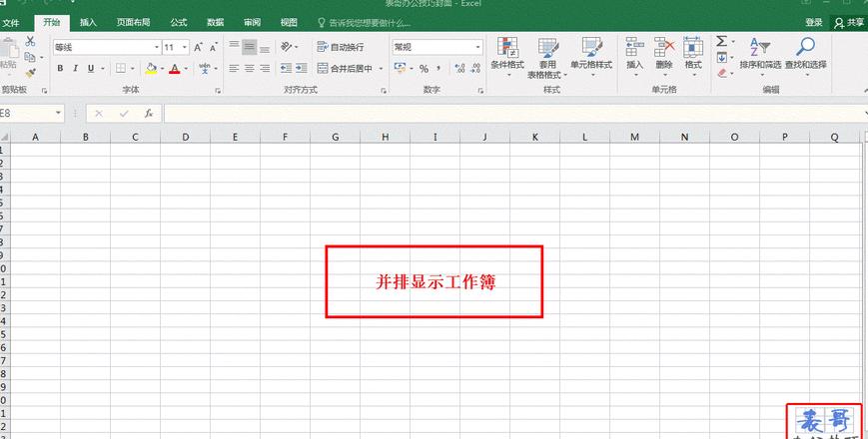868x439 pixels.
Task: Click 合并后居中 merge and center
Action: click(x=345, y=69)
